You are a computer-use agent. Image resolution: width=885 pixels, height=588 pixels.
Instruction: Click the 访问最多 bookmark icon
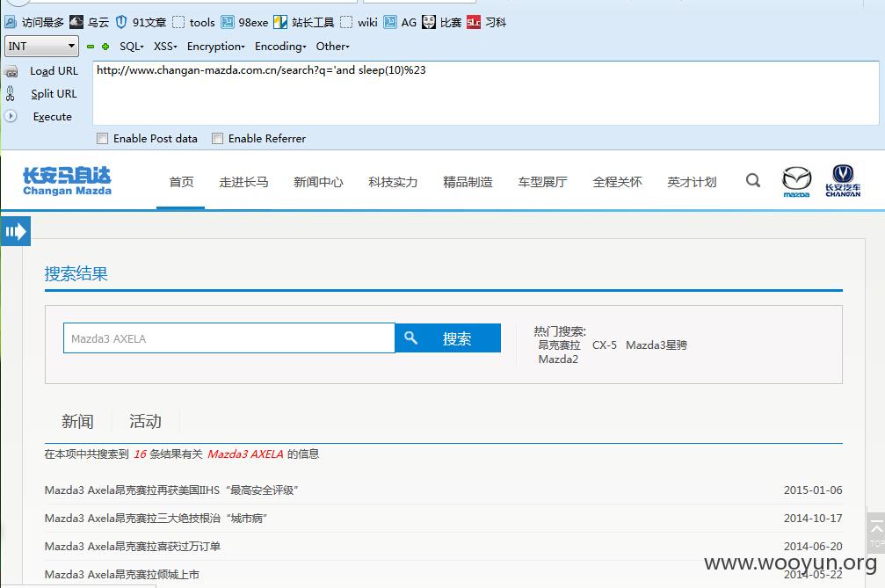point(11,22)
